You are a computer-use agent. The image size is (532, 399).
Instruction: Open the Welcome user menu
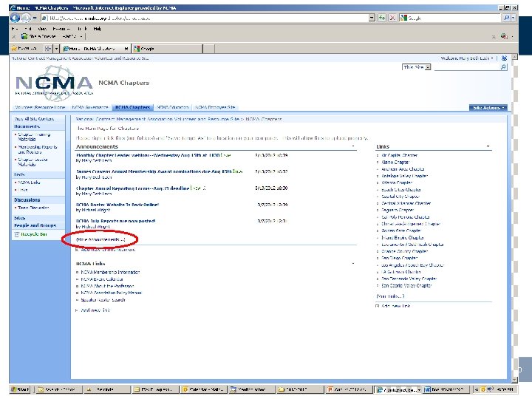(x=467, y=58)
